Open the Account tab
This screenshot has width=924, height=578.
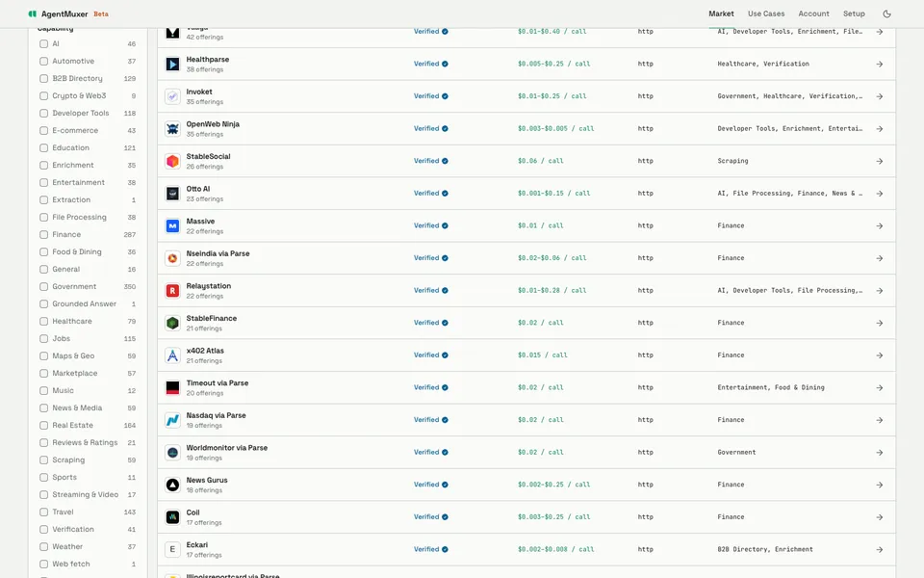point(813,13)
